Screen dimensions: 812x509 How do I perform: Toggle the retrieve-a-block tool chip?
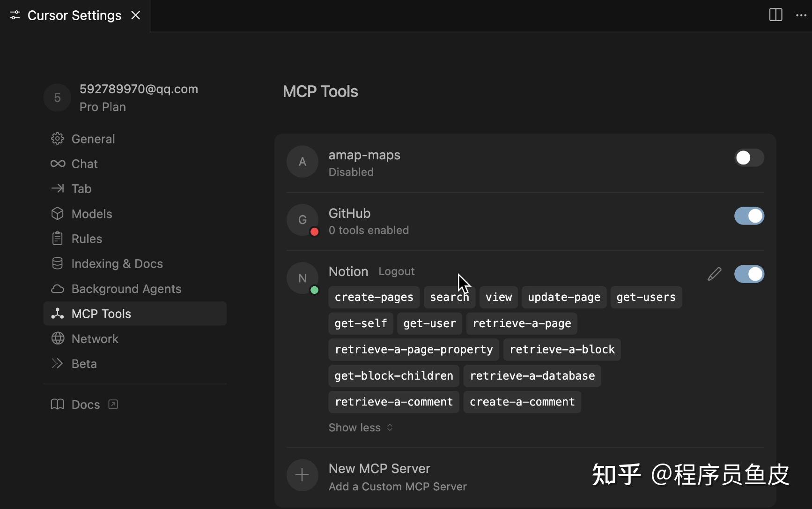562,350
